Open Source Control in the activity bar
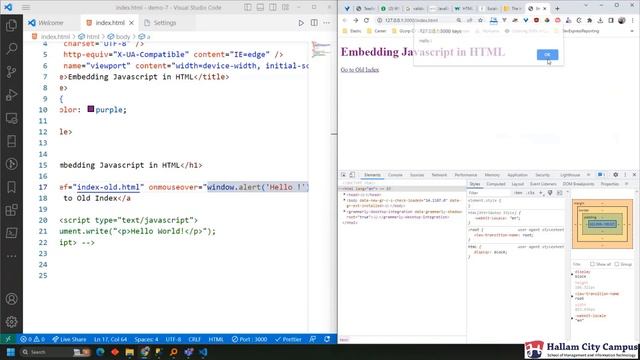The height and width of the screenshot is (360, 640). (x=11, y=72)
